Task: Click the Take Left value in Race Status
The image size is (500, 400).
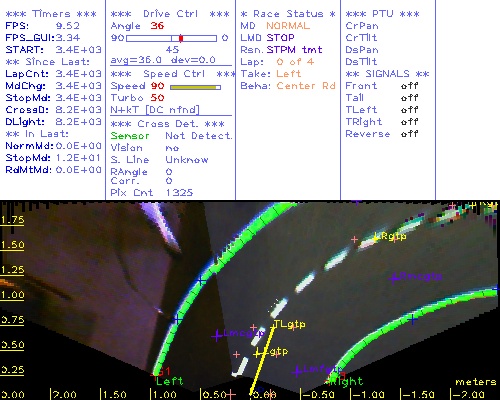Action: point(289,74)
